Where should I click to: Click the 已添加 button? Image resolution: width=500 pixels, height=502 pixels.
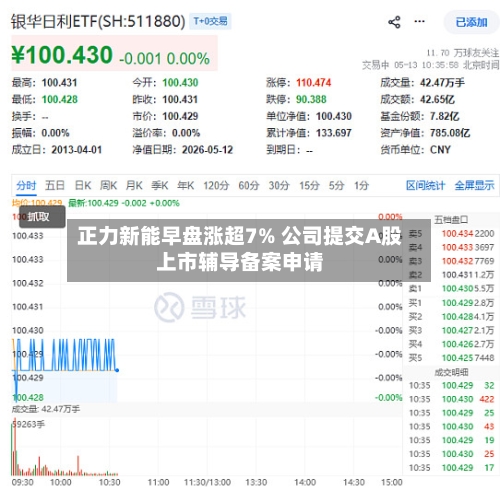[x=471, y=22]
